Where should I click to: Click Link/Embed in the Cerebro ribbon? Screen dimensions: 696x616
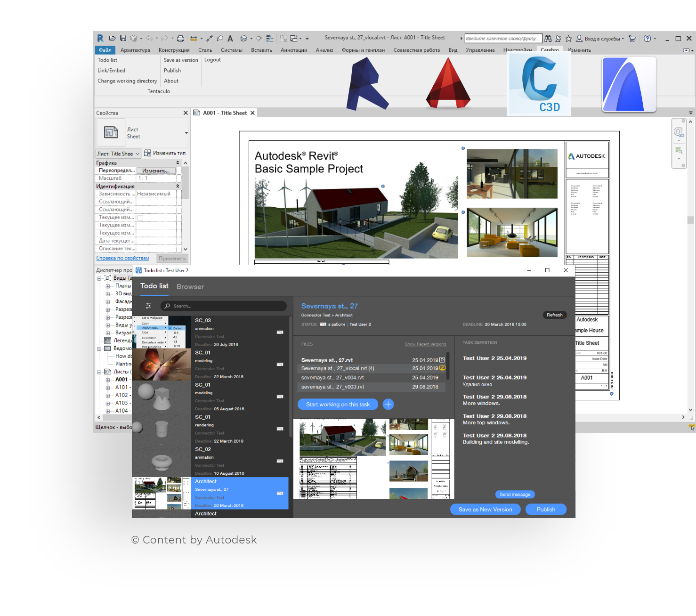point(111,71)
